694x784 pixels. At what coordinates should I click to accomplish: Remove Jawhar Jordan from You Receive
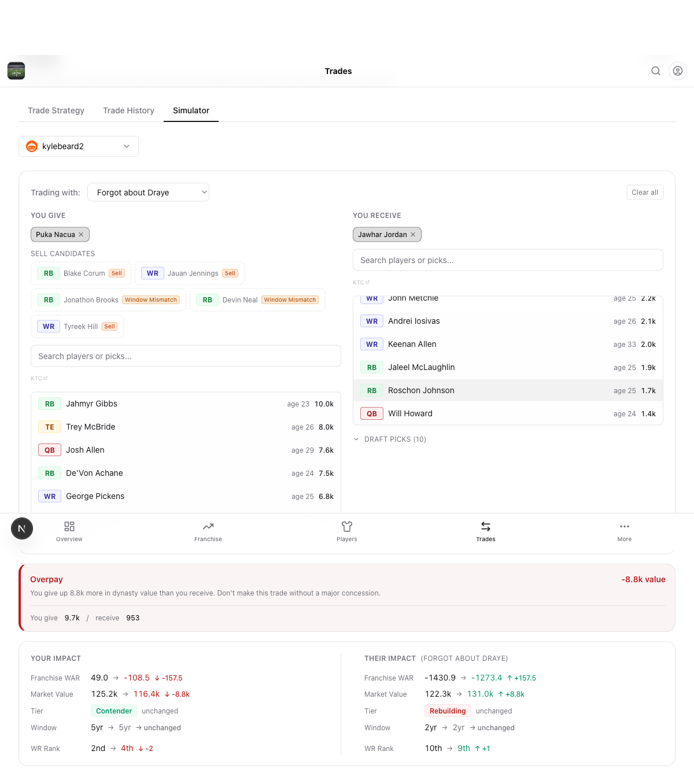[413, 235]
